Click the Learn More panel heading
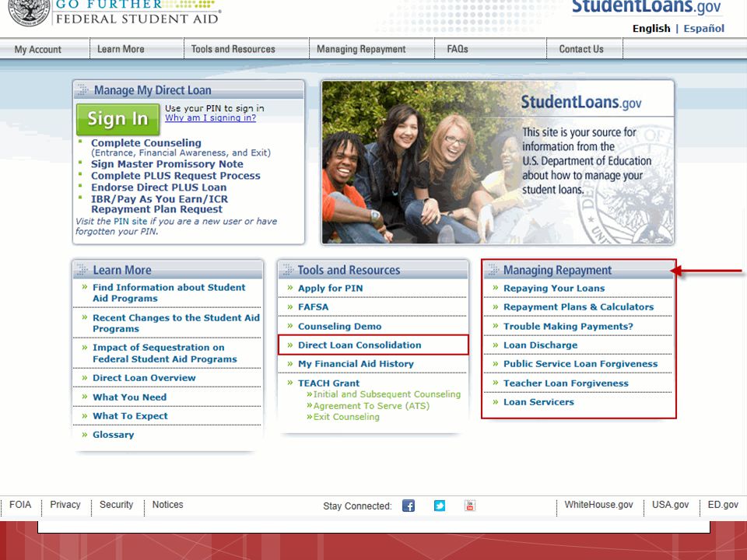The height and width of the screenshot is (560, 747). [x=122, y=270]
